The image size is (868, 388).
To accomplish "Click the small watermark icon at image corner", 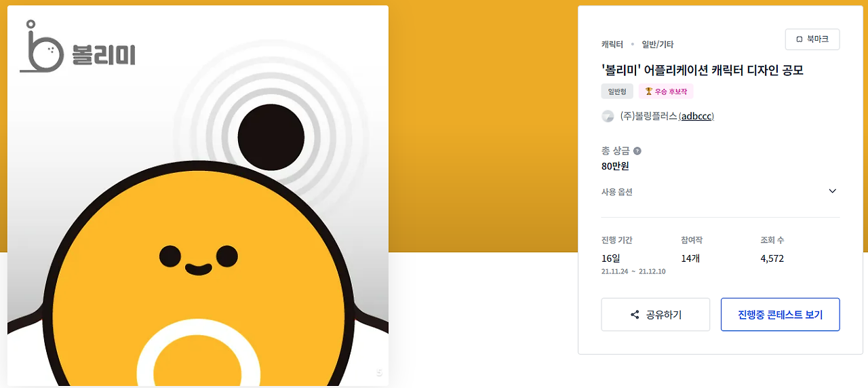I will coord(379,372).
